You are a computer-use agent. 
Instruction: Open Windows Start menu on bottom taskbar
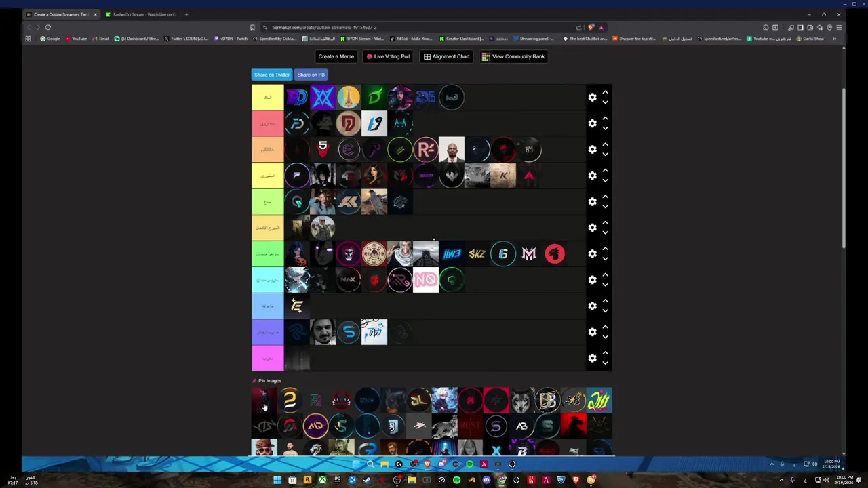[x=277, y=480]
